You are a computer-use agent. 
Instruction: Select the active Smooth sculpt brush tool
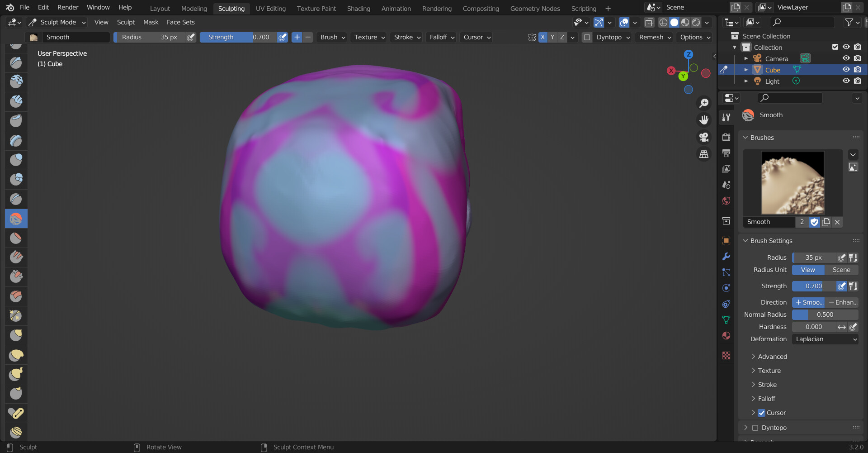(x=16, y=219)
